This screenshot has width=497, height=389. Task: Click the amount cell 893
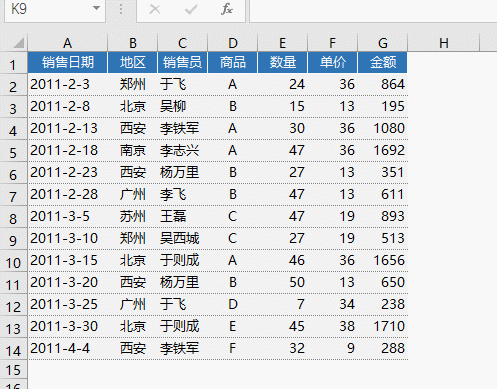(x=382, y=216)
